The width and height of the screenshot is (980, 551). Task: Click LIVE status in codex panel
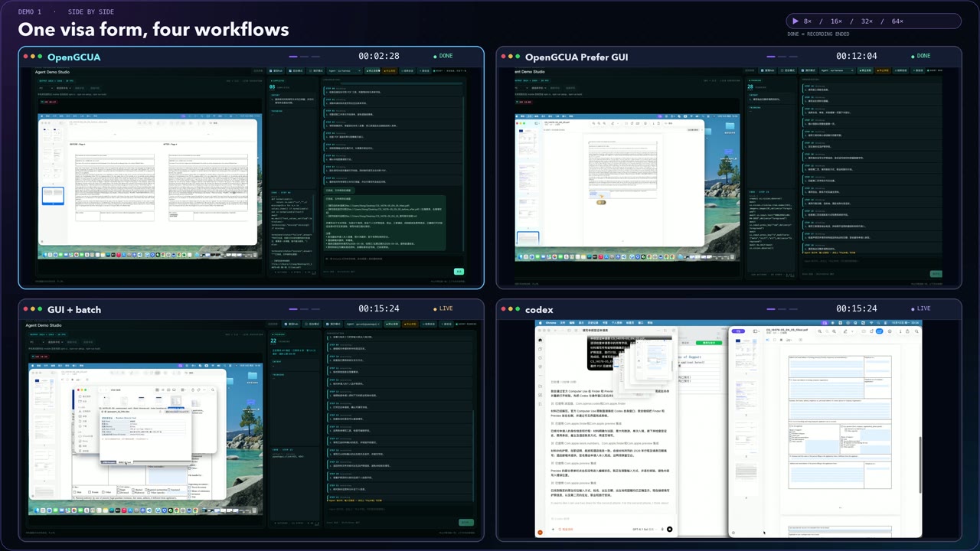coord(921,308)
